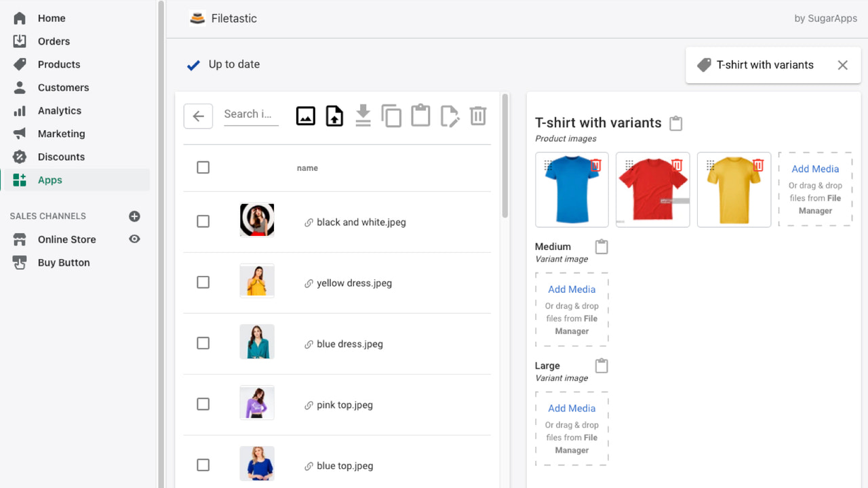
Task: Click the paste clipboard icon in the toolbar
Action: point(420,115)
